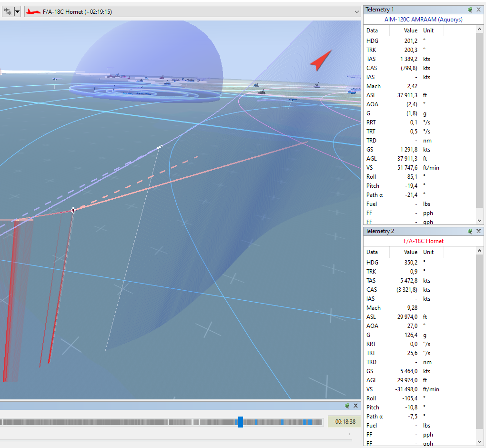
Task: Click the AIM-120C AMRAAM (Aquorys) object link
Action: [x=424, y=19]
